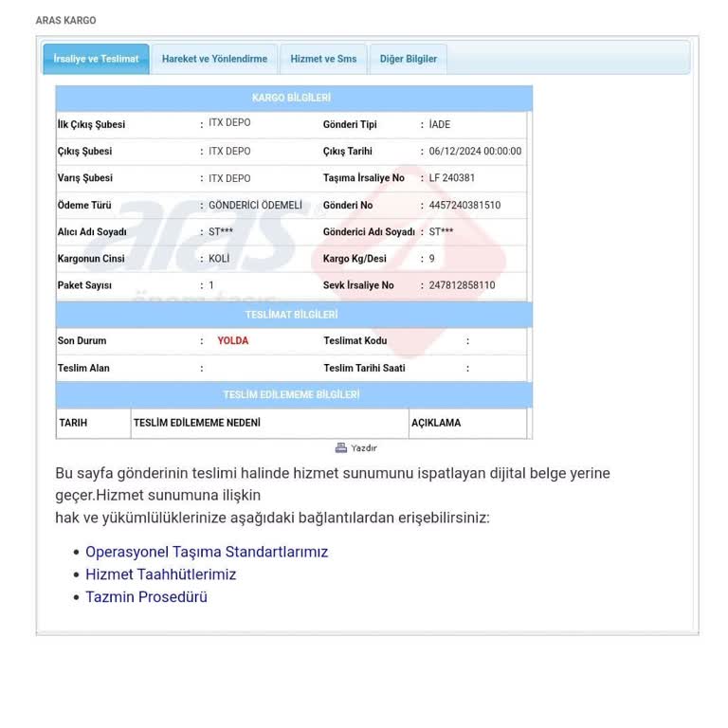Screen dimensions: 728x728
Task: Click the Varış Şubesi value ITX DEPO
Action: tap(229, 178)
